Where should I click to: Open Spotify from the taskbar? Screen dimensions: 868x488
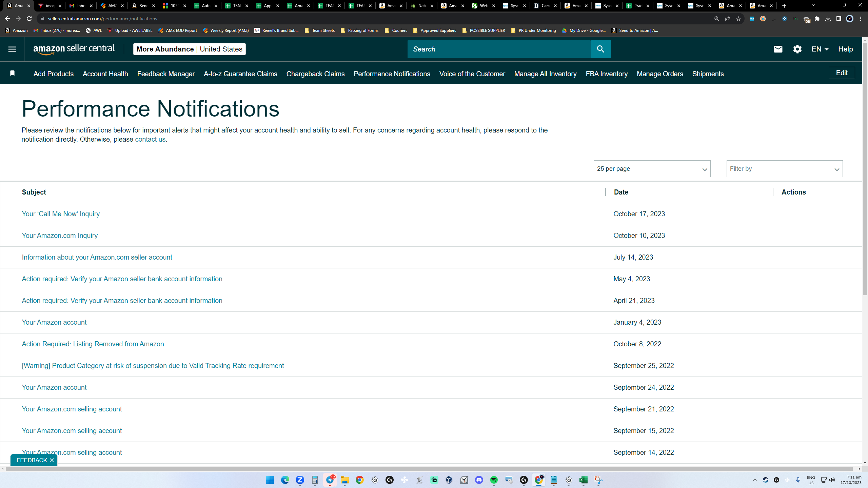click(x=494, y=480)
